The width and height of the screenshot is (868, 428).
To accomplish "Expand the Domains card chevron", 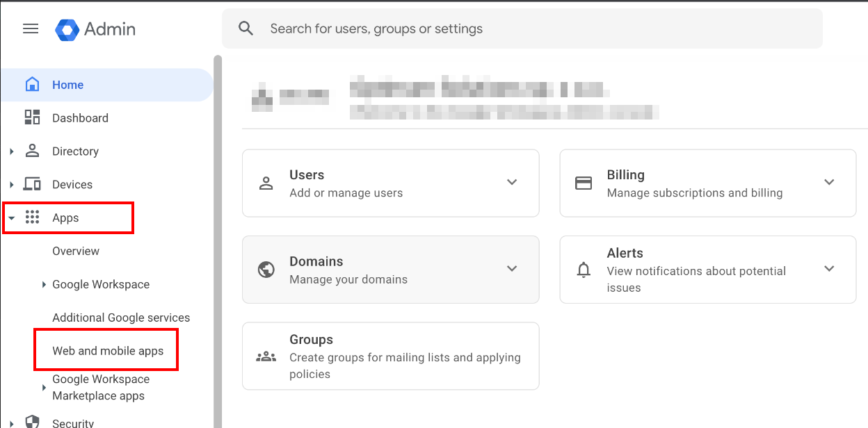I will click(x=512, y=269).
